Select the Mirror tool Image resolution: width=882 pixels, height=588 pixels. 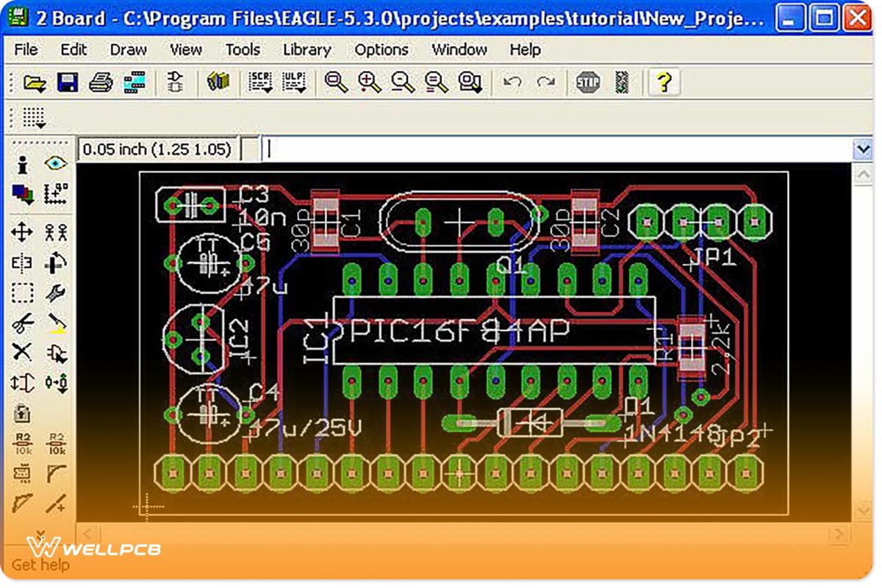[22, 262]
